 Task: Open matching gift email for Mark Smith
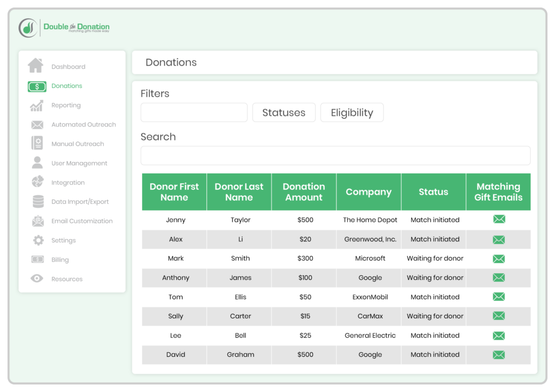pyautogui.click(x=499, y=259)
